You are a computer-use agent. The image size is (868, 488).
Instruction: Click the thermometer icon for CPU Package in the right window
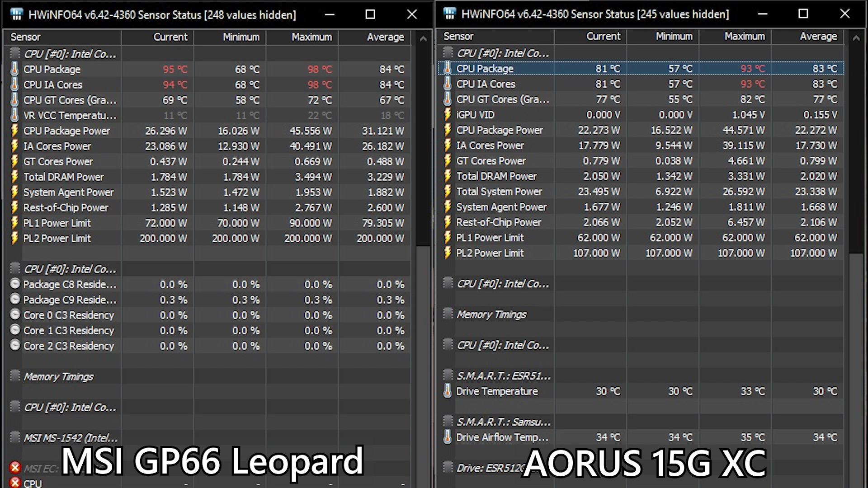click(448, 68)
